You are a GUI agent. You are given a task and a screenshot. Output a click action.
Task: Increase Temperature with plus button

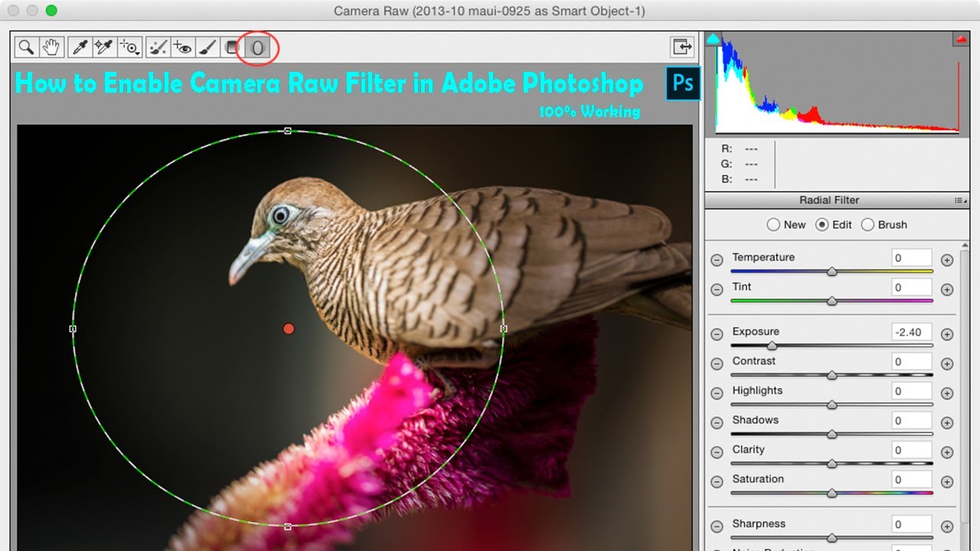[x=947, y=260]
